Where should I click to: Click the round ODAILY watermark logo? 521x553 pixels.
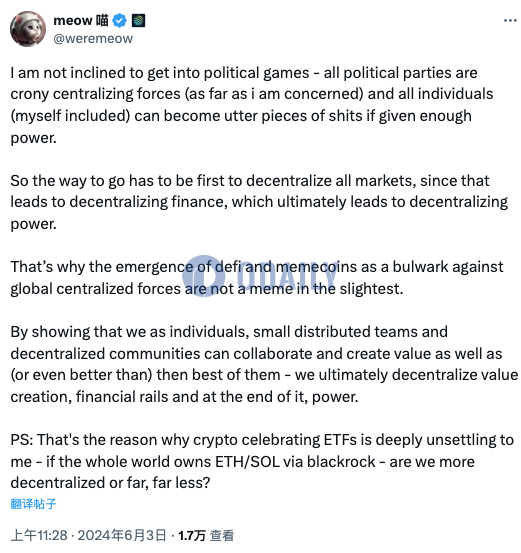[x=204, y=276]
